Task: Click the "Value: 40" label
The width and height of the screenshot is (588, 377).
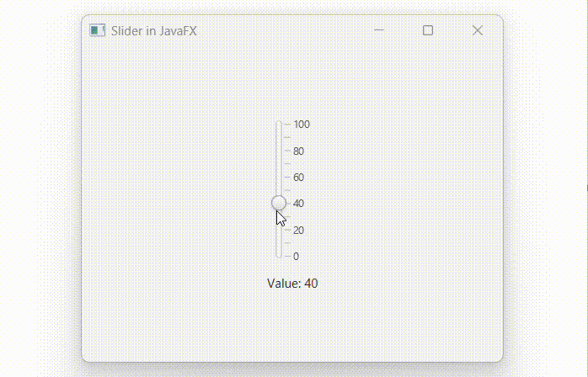Action: (x=292, y=284)
